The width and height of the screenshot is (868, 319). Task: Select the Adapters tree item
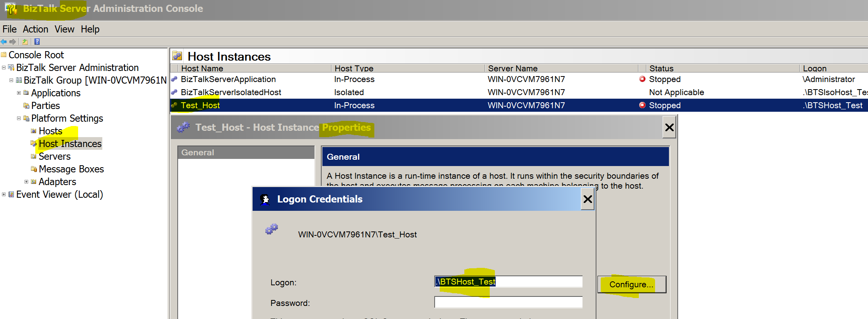pyautogui.click(x=57, y=181)
